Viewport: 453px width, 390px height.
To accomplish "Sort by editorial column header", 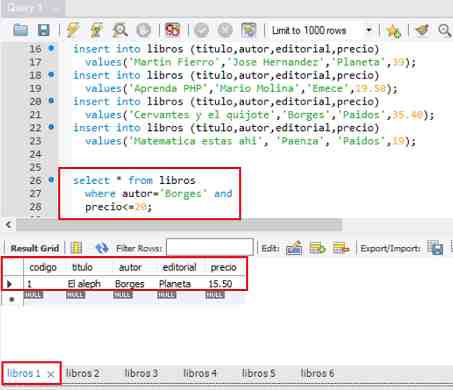I will (179, 267).
